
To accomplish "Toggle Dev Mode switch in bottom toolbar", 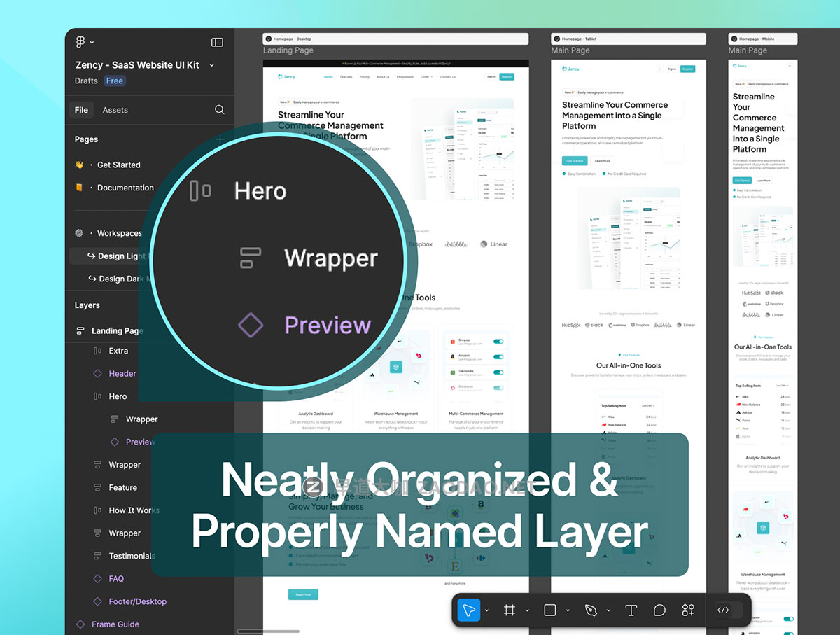I will point(728,610).
